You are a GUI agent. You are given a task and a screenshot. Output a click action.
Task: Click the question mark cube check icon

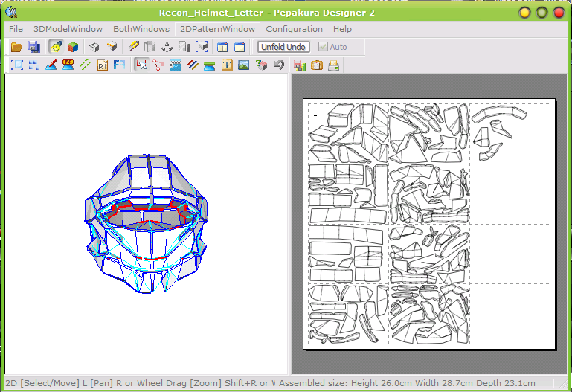(x=261, y=65)
